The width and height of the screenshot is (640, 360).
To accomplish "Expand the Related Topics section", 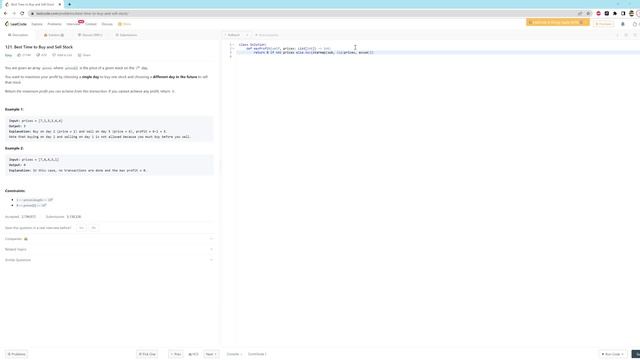I will 109,249.
